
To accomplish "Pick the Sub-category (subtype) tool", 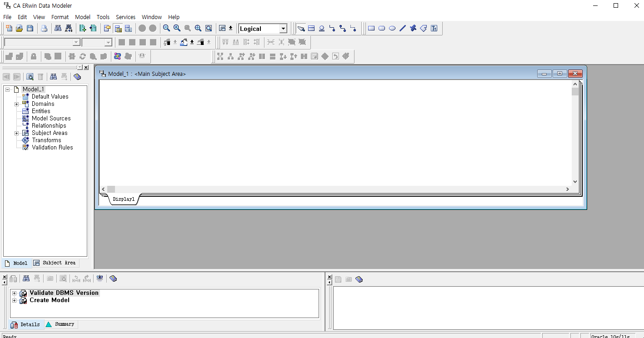I will (322, 28).
